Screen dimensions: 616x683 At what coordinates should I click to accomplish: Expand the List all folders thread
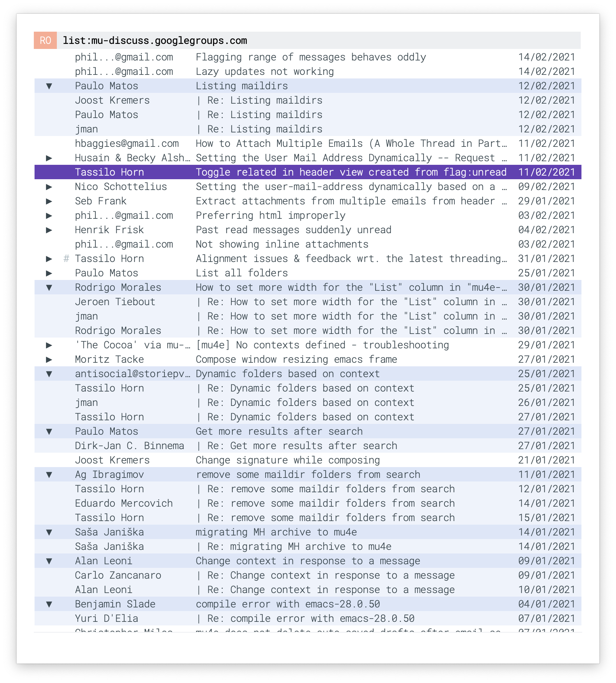click(x=49, y=273)
